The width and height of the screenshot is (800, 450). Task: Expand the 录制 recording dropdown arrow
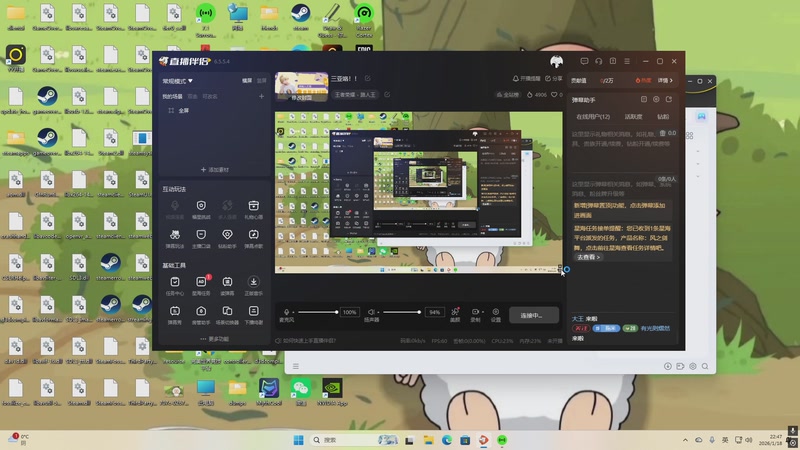pyautogui.click(x=483, y=312)
